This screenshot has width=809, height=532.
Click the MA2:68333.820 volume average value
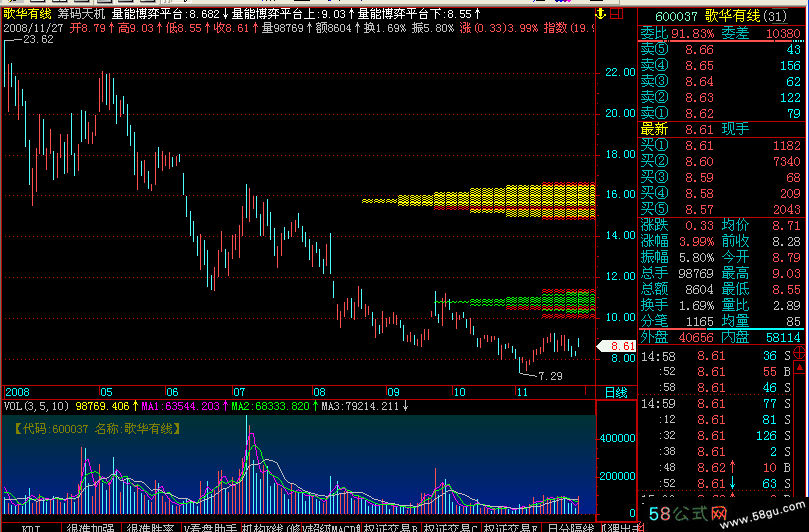[x=270, y=406]
